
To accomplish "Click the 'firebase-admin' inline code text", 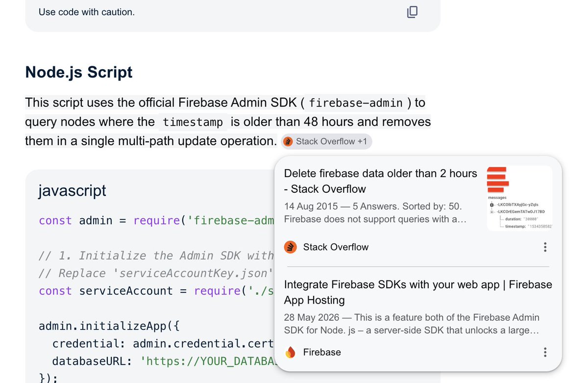I will point(357,103).
